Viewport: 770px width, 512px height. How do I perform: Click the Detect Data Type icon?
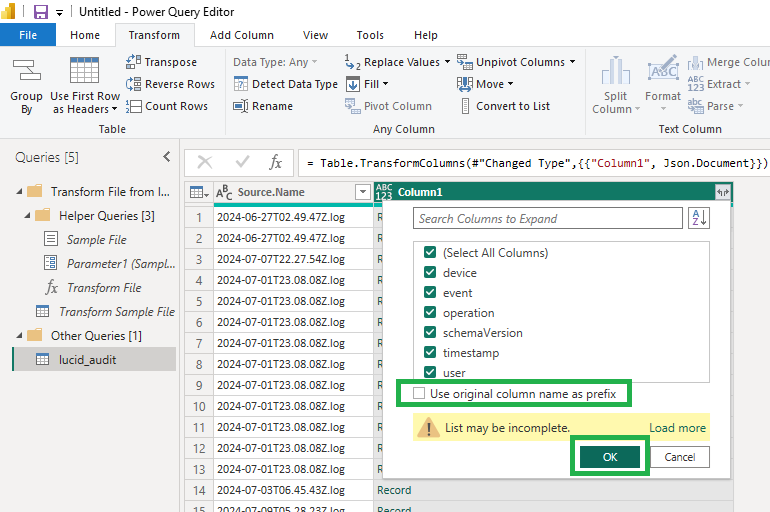pos(241,84)
